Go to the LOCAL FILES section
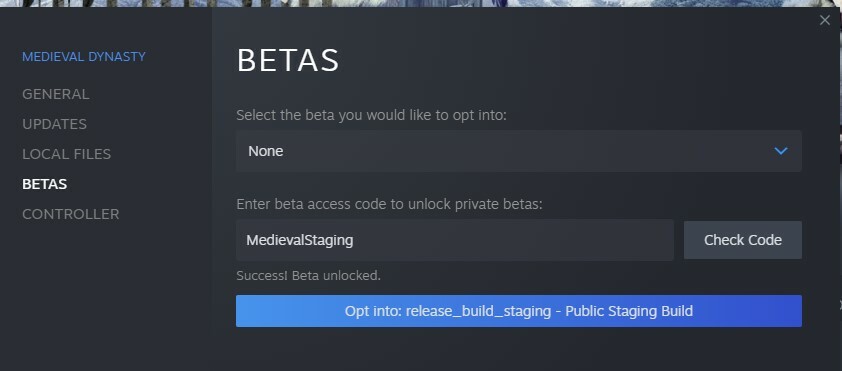 [x=67, y=154]
